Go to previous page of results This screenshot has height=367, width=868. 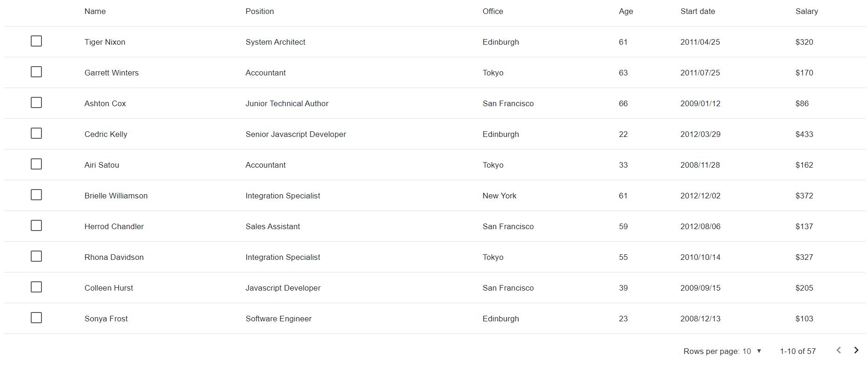(839, 350)
